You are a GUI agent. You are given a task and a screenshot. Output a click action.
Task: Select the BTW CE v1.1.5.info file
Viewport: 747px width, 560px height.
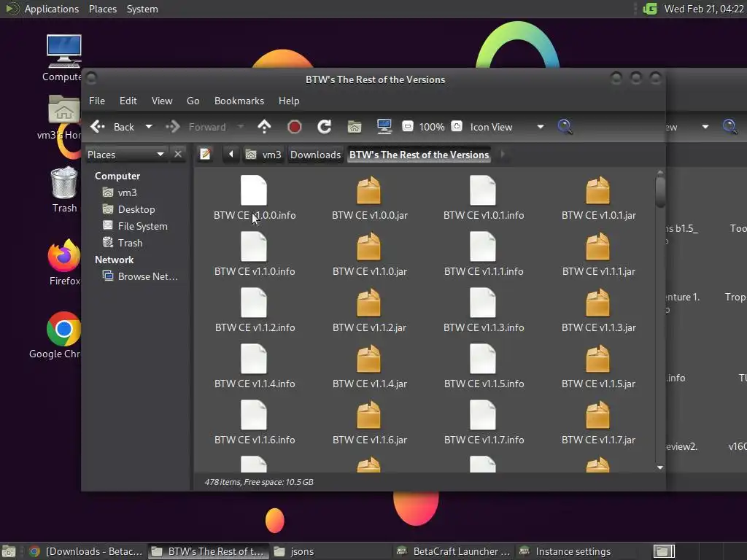tap(484, 367)
